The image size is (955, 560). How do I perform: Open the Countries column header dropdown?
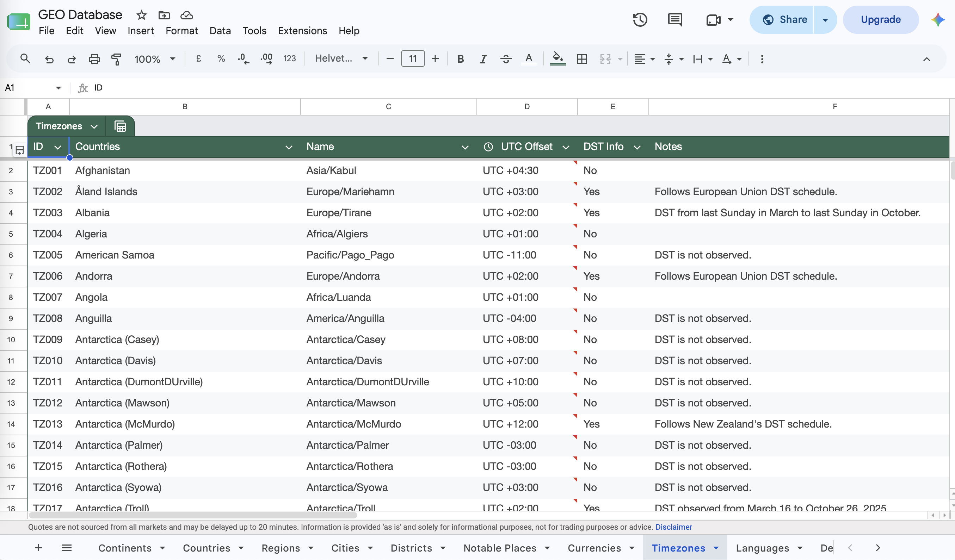[289, 147]
